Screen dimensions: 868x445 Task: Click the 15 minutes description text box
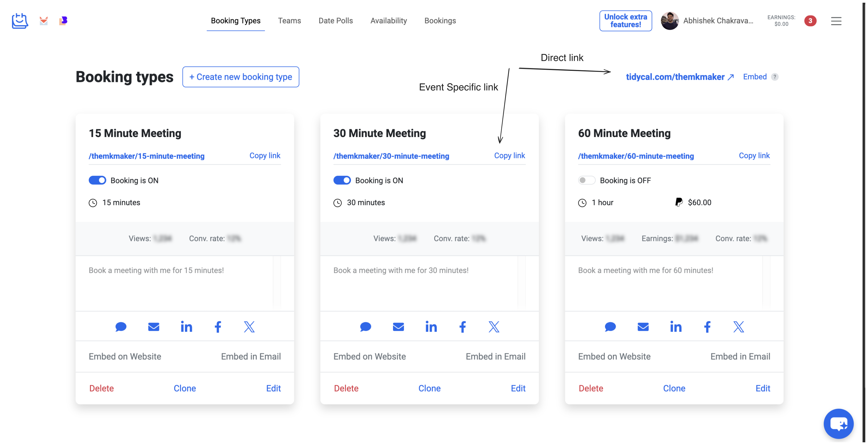[x=185, y=283]
